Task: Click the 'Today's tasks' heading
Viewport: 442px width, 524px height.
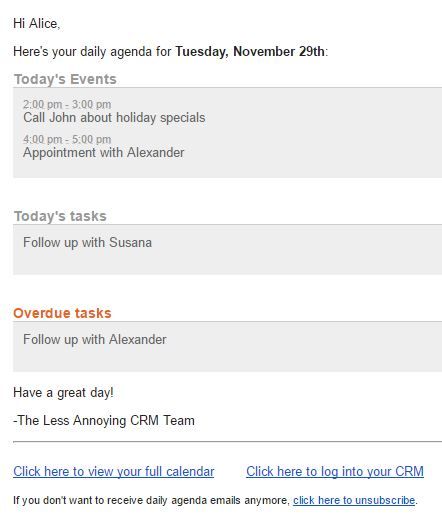Action: 60,216
